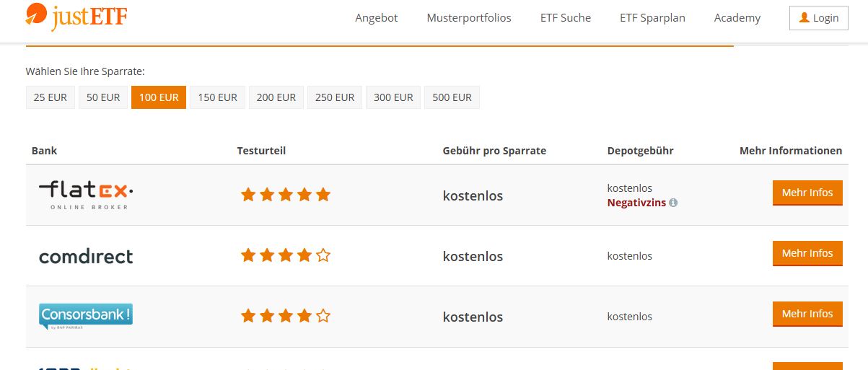
Task: Select the 50 EUR savings rate
Action: (x=103, y=97)
